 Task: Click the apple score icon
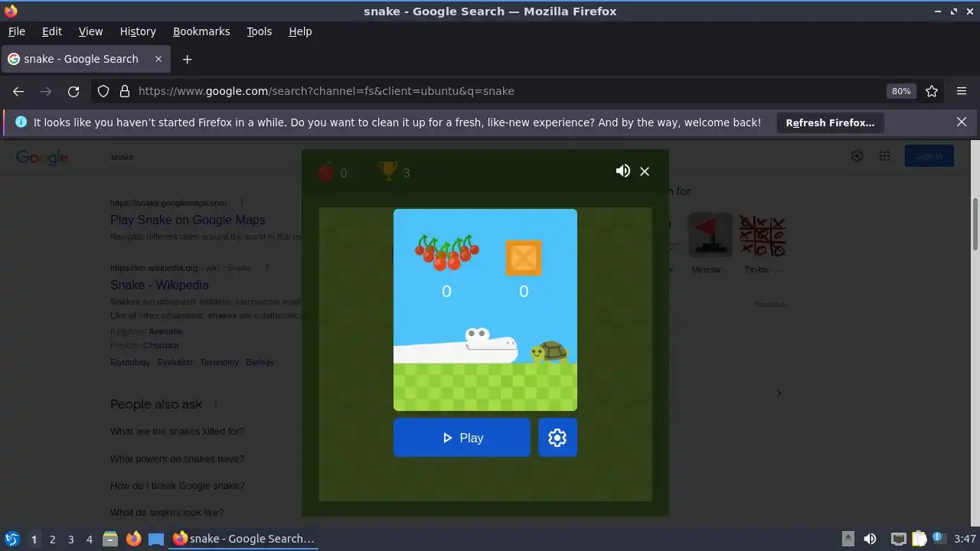[x=326, y=172]
